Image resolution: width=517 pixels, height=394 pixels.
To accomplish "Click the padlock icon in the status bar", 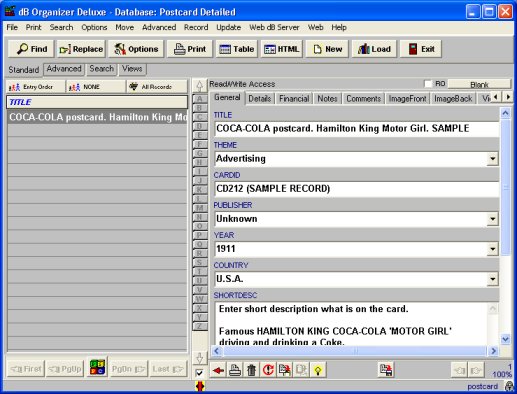I will click(x=509, y=387).
